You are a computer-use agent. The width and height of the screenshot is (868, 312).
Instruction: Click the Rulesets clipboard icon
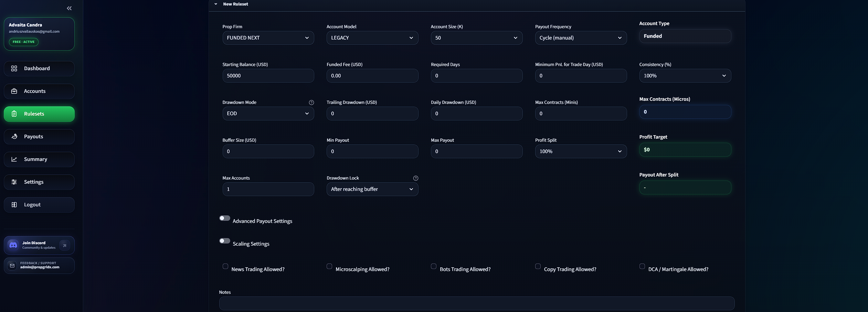pyautogui.click(x=14, y=114)
